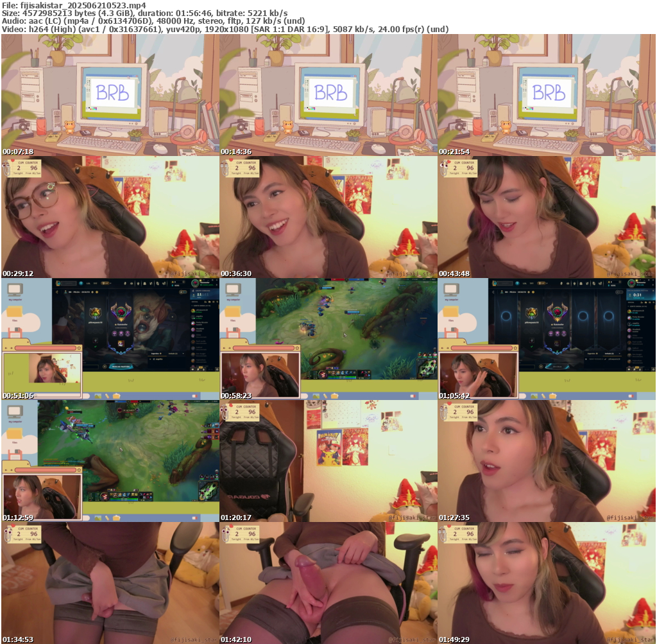Open the gameplay frame at 00:58:23
This screenshot has height=644, width=657.
(x=328, y=339)
